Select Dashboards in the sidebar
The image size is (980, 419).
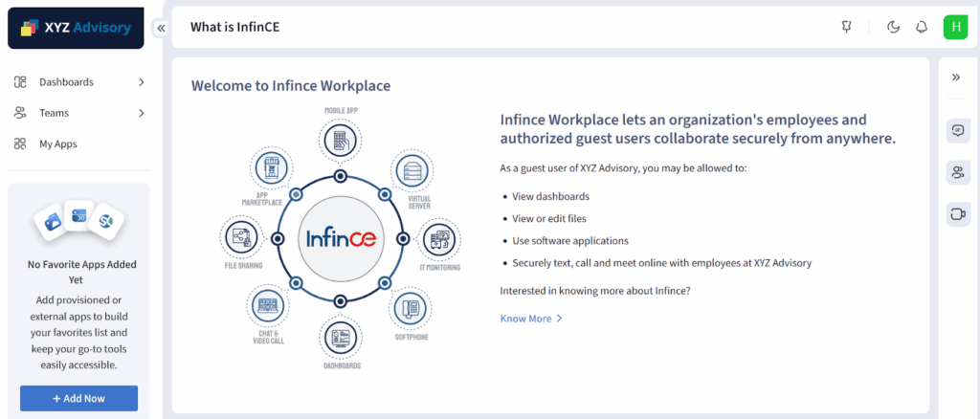click(x=65, y=82)
